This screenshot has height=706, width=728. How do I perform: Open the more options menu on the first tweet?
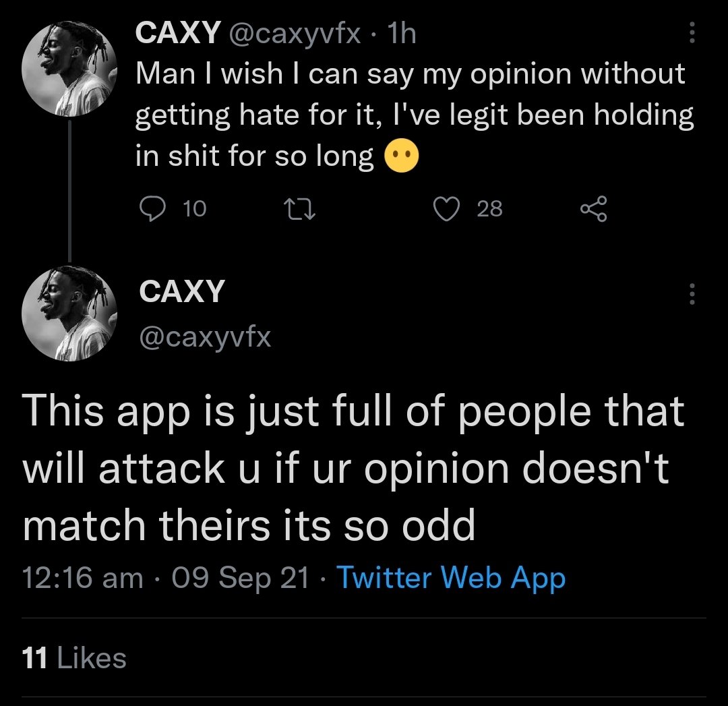(x=691, y=33)
